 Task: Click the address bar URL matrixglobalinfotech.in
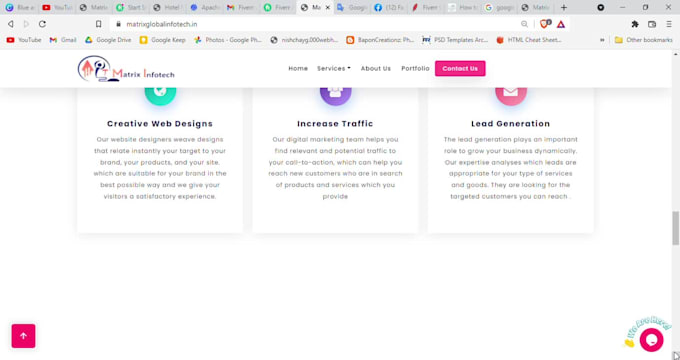pos(161,24)
